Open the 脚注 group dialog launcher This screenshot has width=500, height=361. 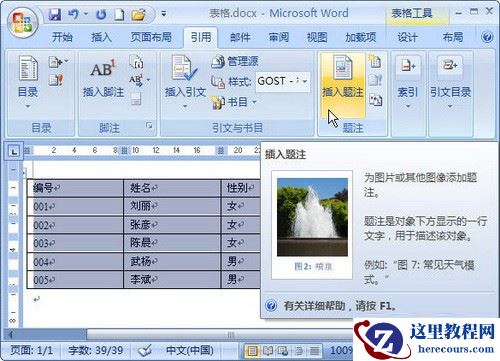tap(149, 125)
